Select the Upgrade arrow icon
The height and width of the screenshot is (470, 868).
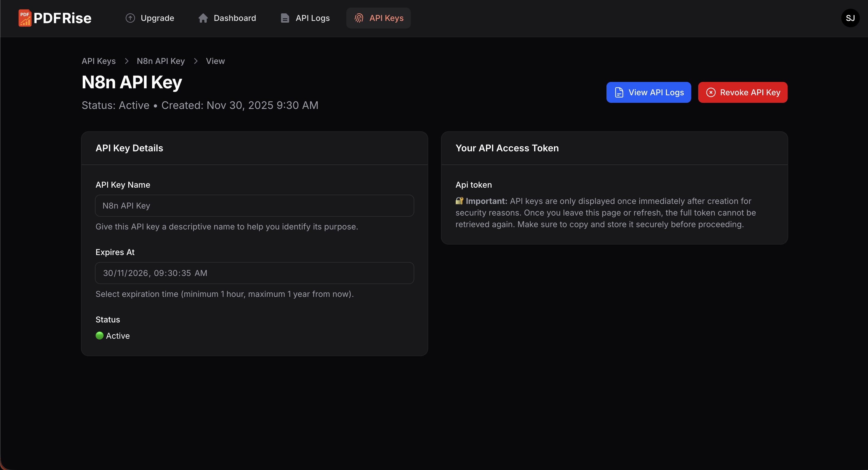[131, 18]
